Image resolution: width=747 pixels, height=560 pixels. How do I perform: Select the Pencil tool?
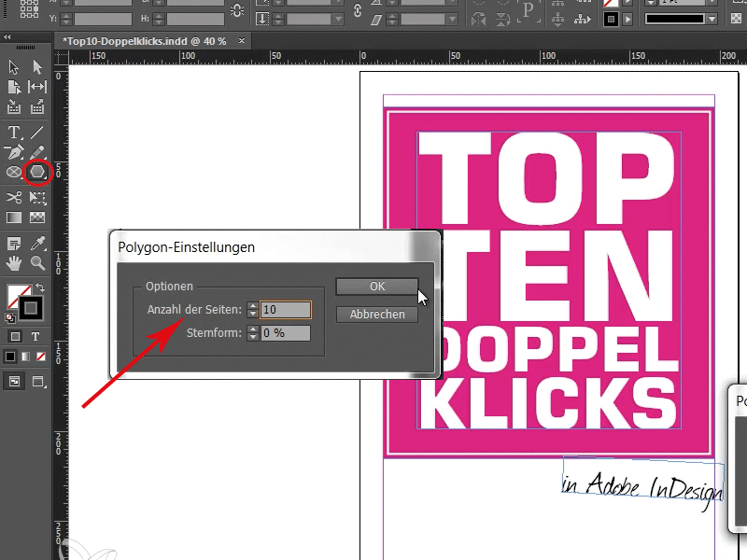coord(37,152)
